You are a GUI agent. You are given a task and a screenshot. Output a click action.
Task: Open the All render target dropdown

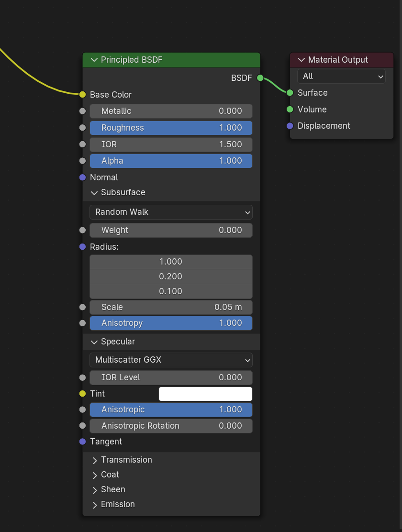341,77
